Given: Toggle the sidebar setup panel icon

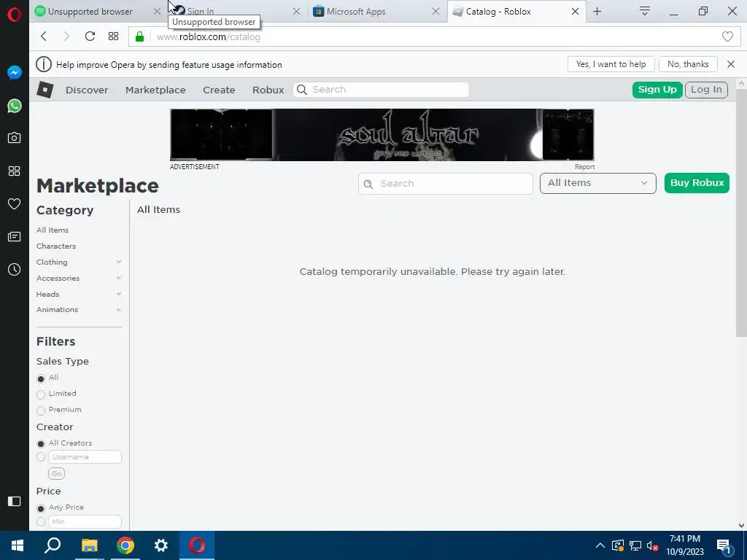Looking at the screenshot, I should pos(15,501).
